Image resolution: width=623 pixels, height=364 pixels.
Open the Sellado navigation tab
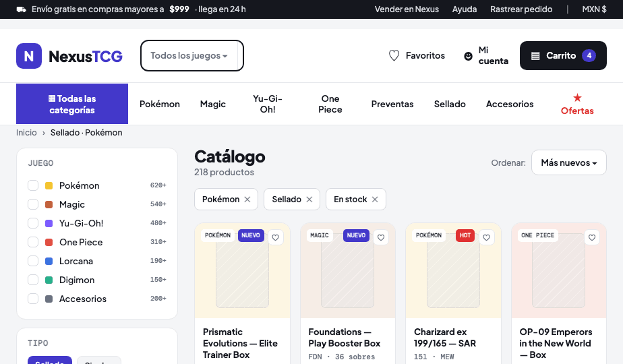tap(450, 104)
